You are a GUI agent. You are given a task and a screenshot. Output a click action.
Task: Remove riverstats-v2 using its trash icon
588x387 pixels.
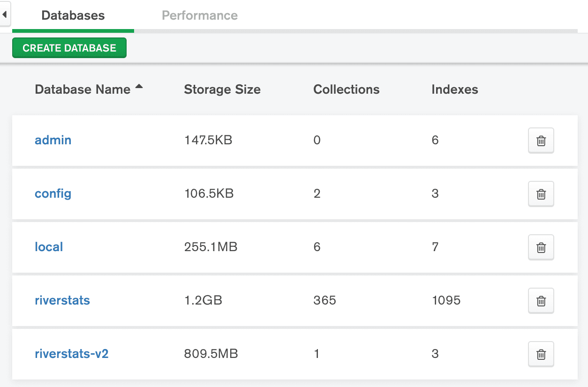click(x=541, y=354)
